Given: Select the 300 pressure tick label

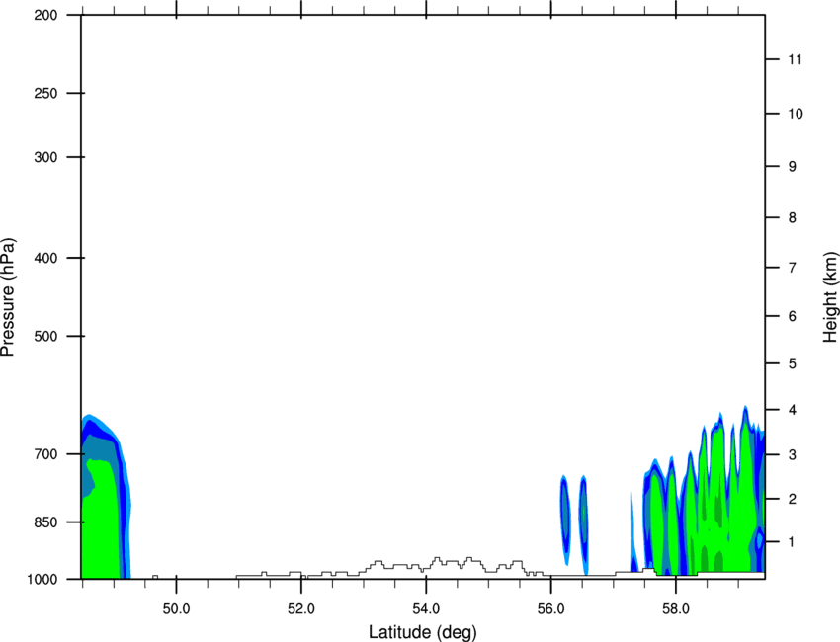Looking at the screenshot, I should coord(45,157).
